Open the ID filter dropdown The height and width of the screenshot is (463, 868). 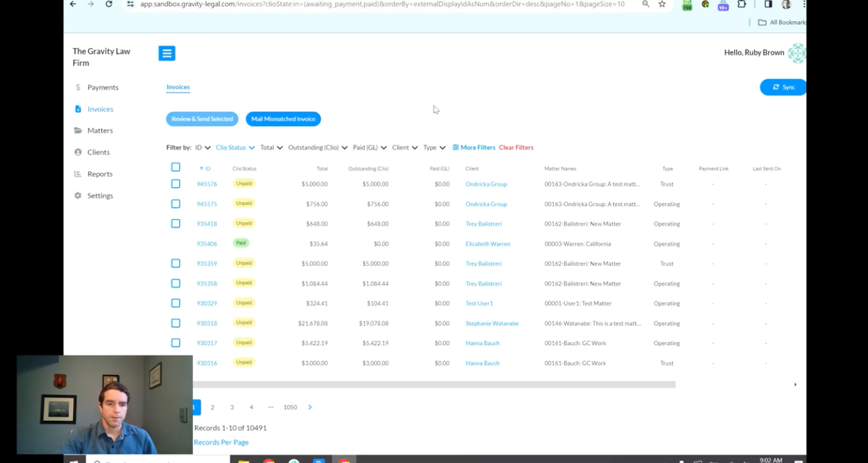pyautogui.click(x=203, y=148)
